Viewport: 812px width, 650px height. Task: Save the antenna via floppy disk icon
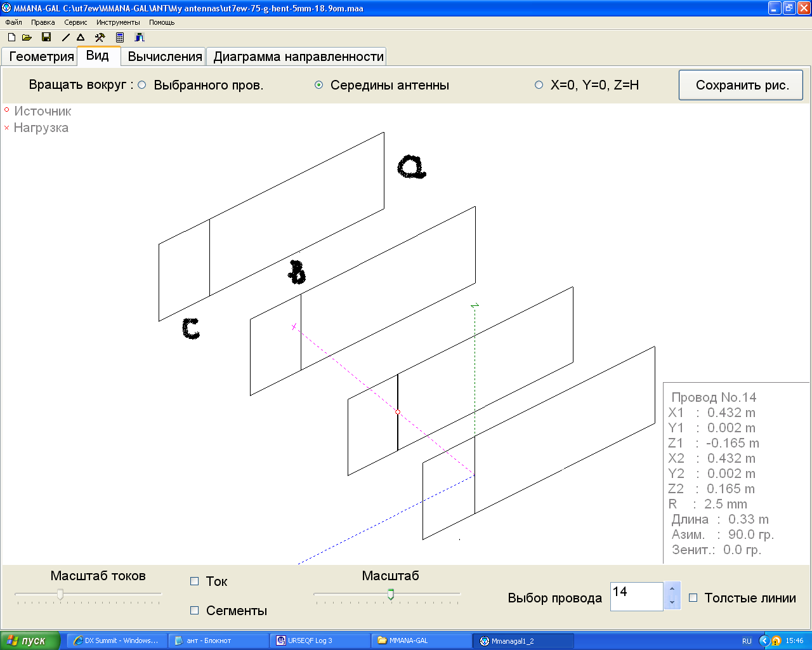pos(46,37)
